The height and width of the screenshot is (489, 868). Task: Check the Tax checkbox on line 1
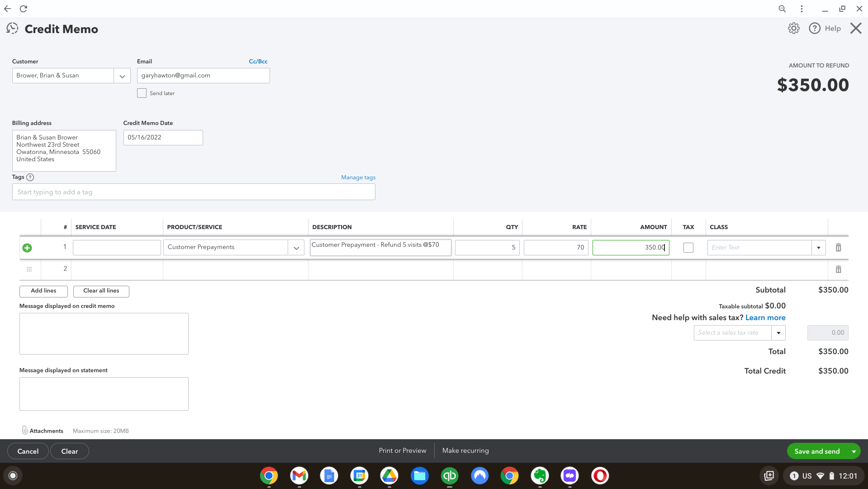pyautogui.click(x=688, y=248)
